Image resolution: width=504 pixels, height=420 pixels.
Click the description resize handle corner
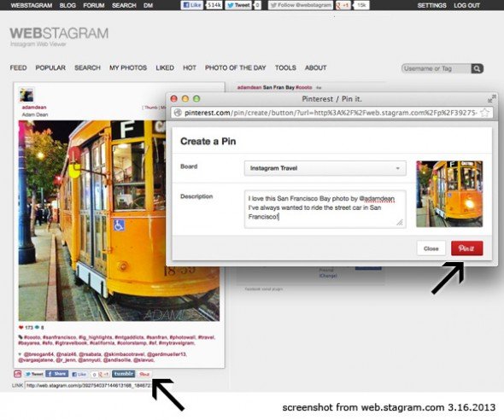pyautogui.click(x=400, y=222)
